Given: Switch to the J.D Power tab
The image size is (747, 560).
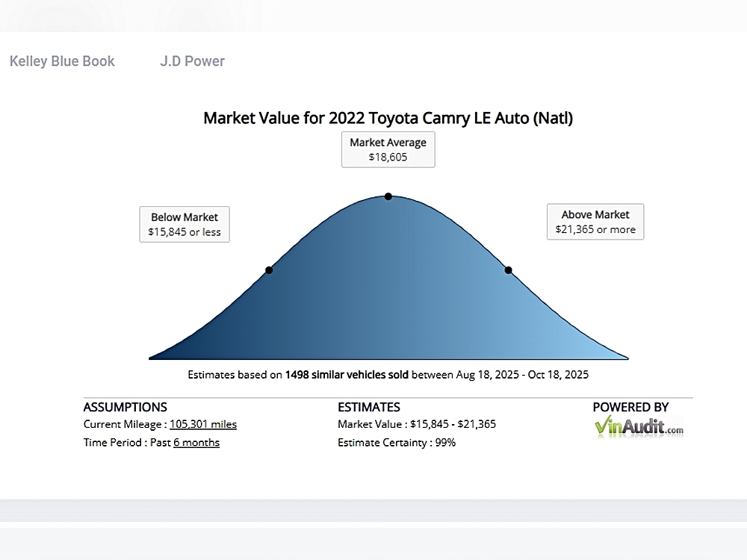Looking at the screenshot, I should coord(192,61).
